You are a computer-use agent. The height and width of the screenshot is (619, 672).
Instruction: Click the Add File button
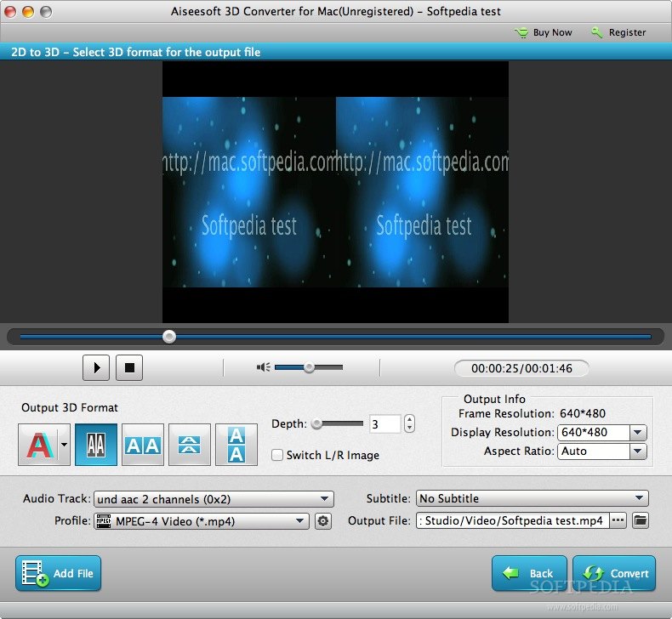click(x=59, y=573)
